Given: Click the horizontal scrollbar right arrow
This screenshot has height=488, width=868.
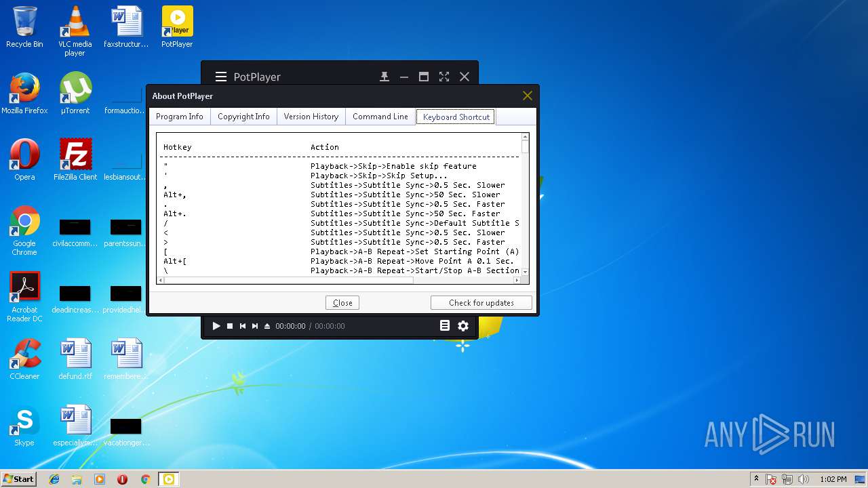Looking at the screenshot, I should tap(517, 280).
